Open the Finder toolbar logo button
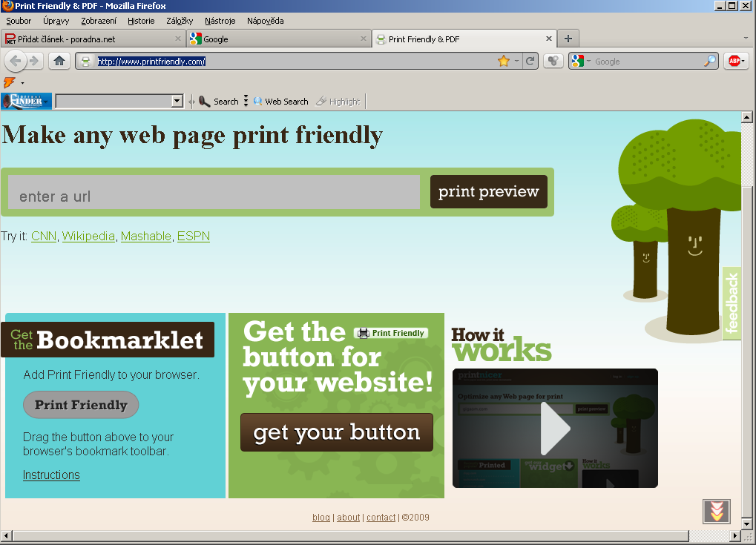The height and width of the screenshot is (545, 756). click(x=26, y=101)
